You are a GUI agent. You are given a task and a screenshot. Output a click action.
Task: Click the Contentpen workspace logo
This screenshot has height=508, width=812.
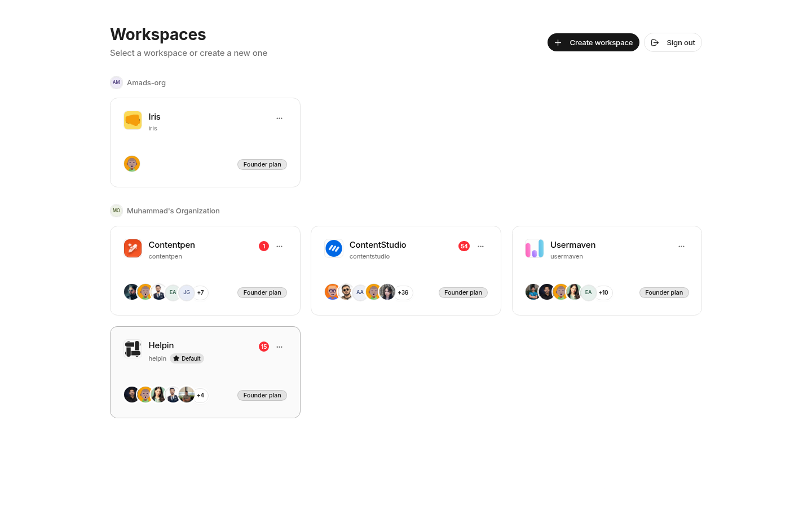point(133,248)
